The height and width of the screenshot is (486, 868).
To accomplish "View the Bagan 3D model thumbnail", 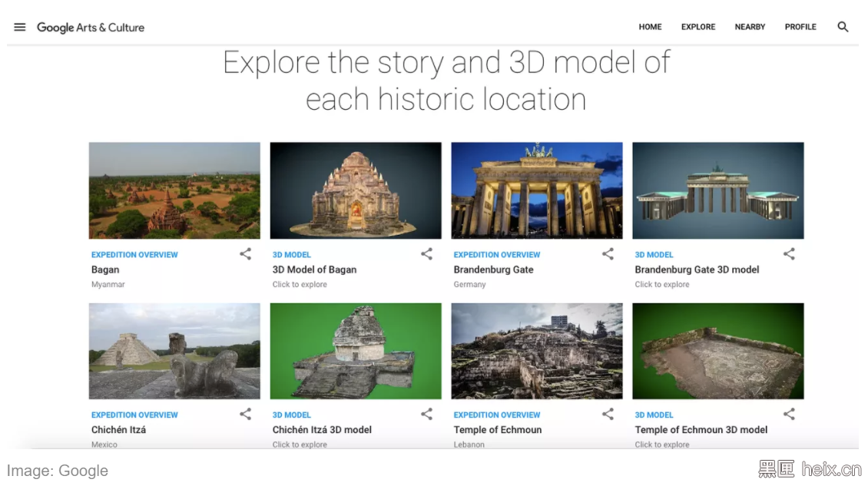I will (356, 190).
